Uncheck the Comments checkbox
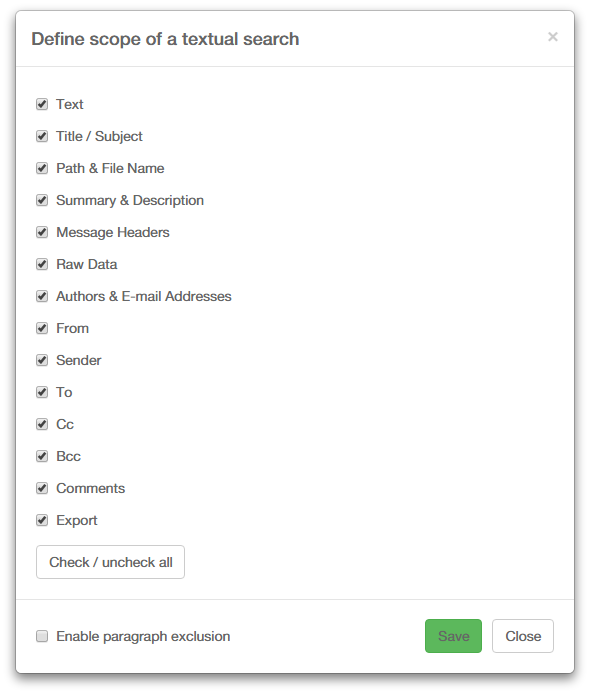The image size is (589, 691). tap(42, 488)
